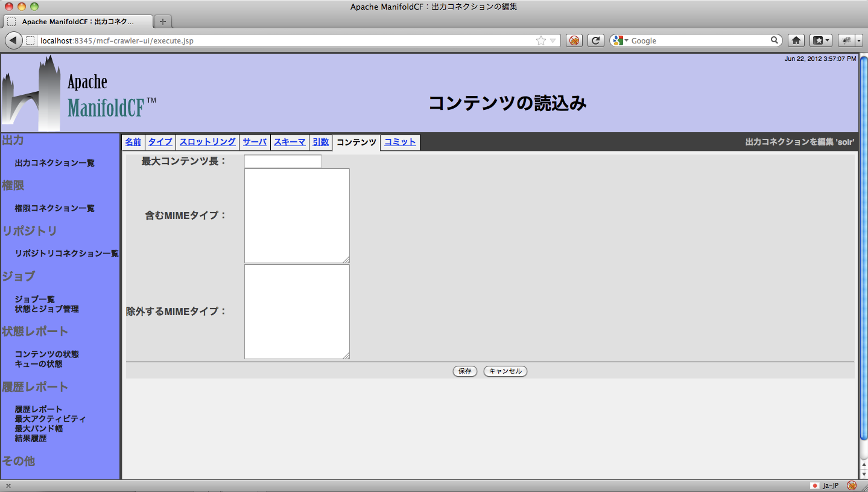Image resolution: width=868 pixels, height=492 pixels.
Task: Switch to the スキーマ tab
Action: 290,142
